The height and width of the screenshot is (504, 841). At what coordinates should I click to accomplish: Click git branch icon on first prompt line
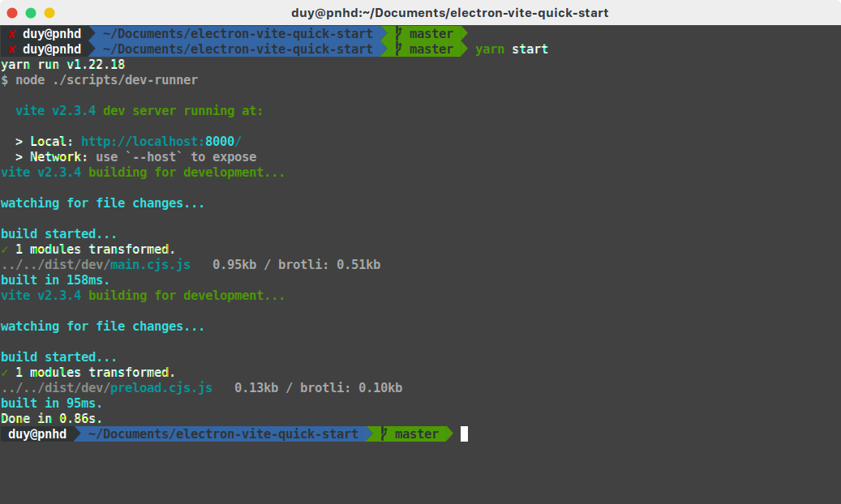coord(398,34)
